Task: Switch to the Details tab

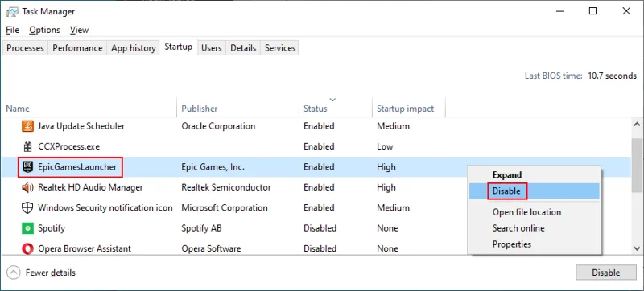Action: pos(243,48)
